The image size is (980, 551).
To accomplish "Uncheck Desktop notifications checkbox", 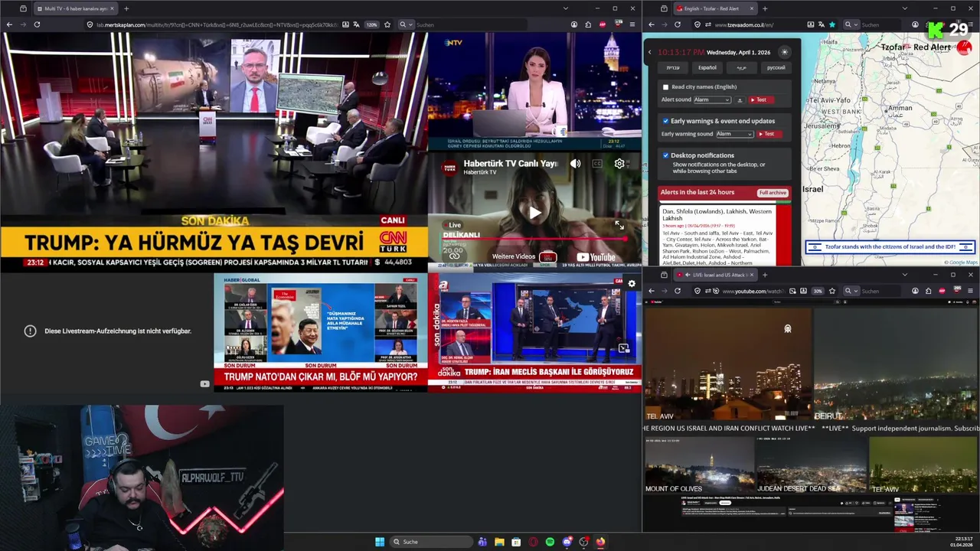I will tap(665, 155).
